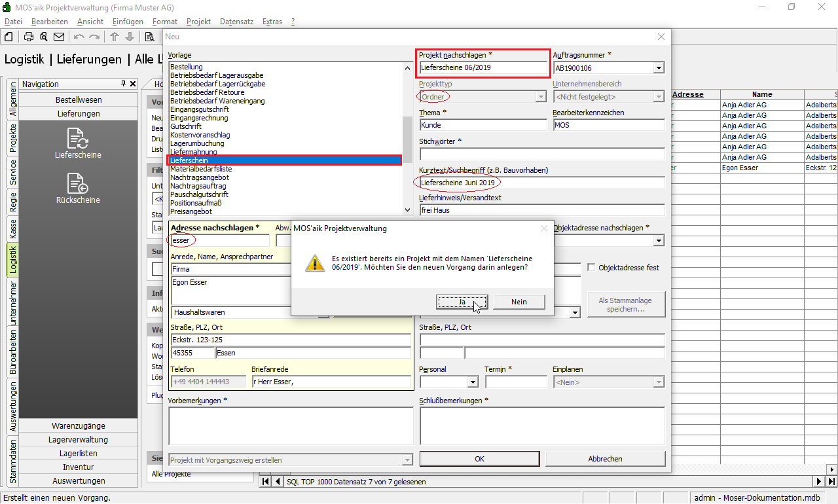The height and width of the screenshot is (504, 838).
Task: Open the Datensatz menu
Action: coord(236,22)
